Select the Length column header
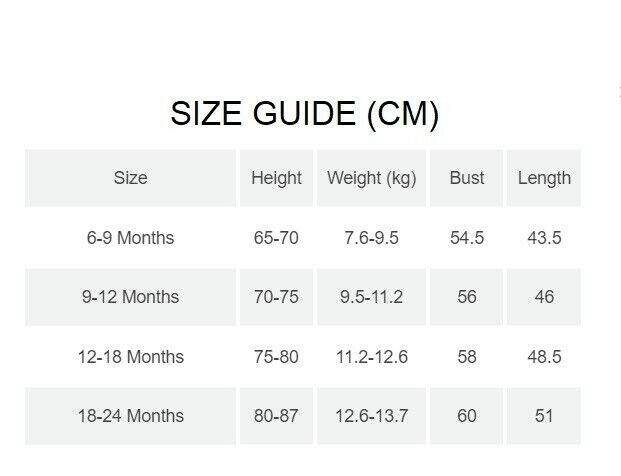Viewport: 621px width, 476px height. [544, 178]
